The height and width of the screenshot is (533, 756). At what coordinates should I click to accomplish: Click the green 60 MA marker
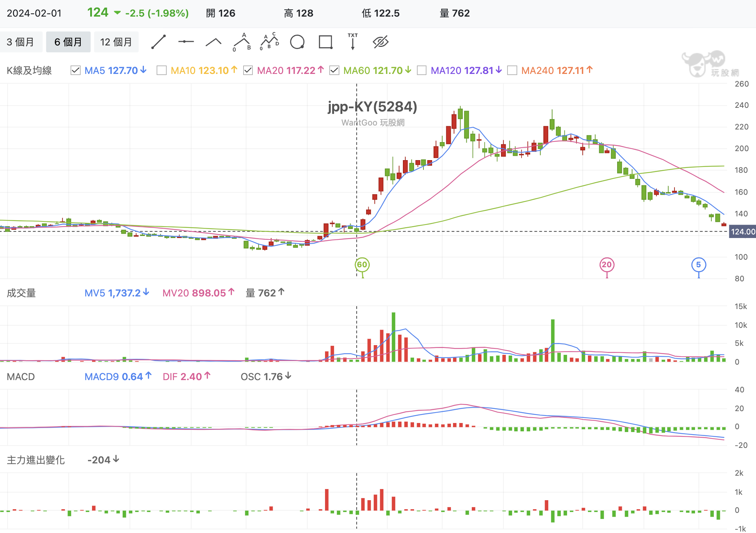point(362,265)
